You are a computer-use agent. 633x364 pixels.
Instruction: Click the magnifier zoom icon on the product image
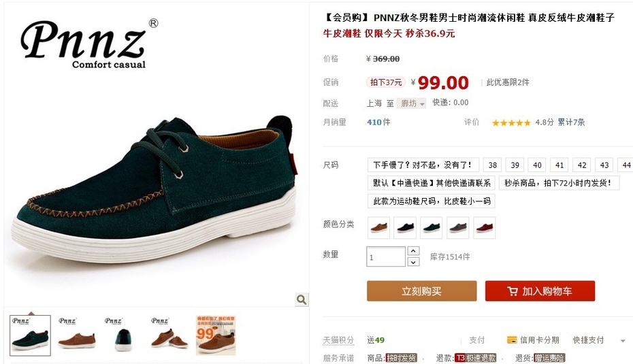301,299
